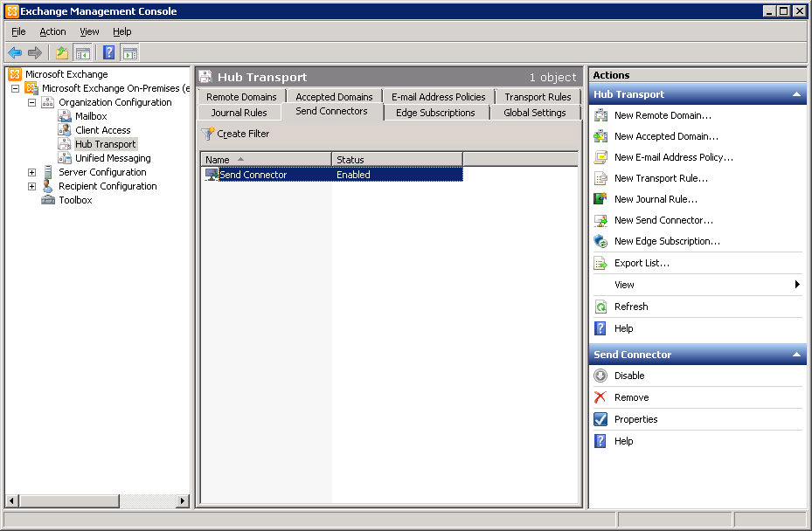Go back with the blue Back arrow

coord(15,52)
